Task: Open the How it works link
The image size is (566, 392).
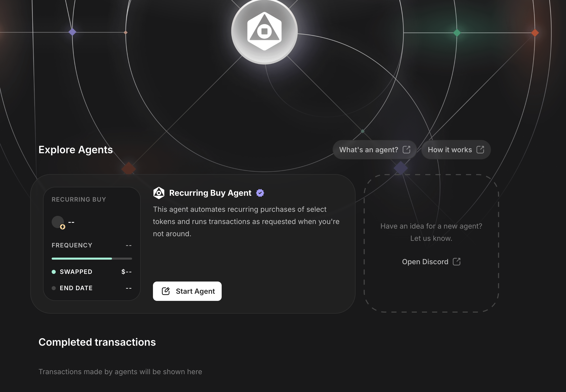Action: 450,150
